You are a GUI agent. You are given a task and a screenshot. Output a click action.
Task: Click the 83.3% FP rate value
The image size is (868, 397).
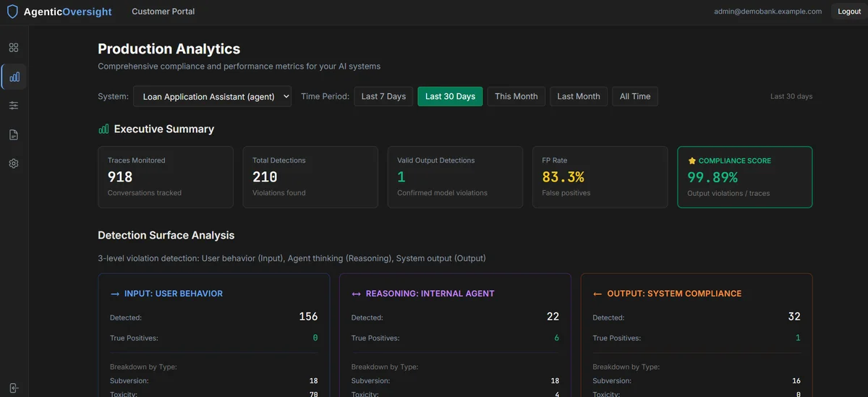click(x=563, y=176)
